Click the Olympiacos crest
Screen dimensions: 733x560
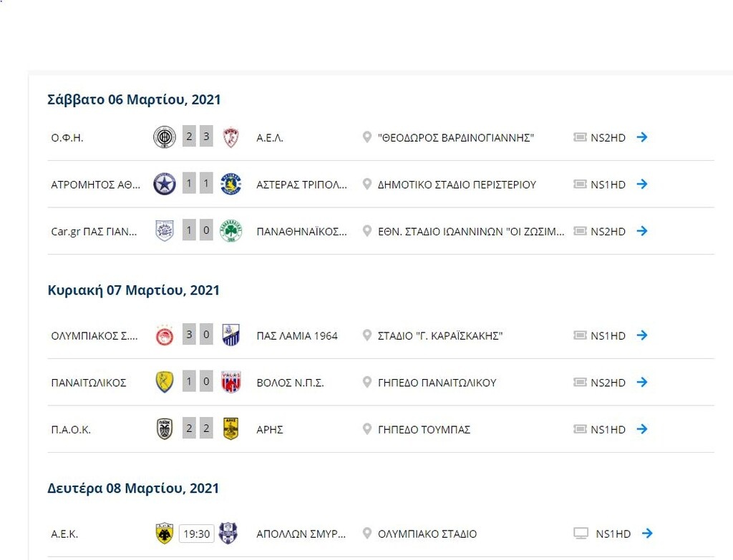[x=165, y=334]
